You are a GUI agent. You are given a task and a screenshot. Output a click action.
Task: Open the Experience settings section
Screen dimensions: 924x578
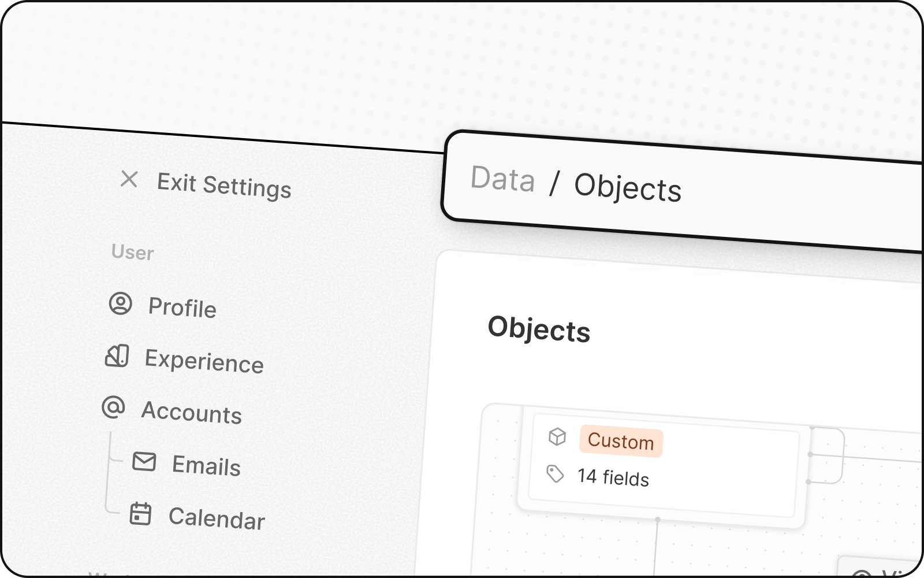point(204,362)
